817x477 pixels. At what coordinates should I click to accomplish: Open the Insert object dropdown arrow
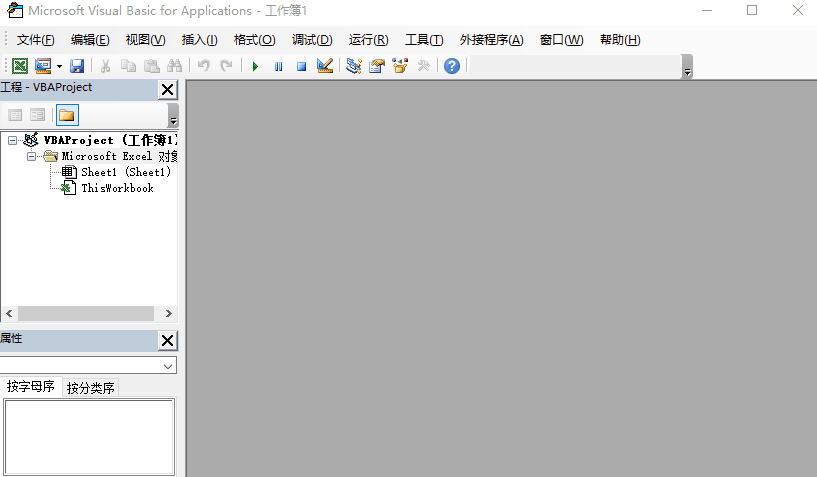pyautogui.click(x=59, y=66)
